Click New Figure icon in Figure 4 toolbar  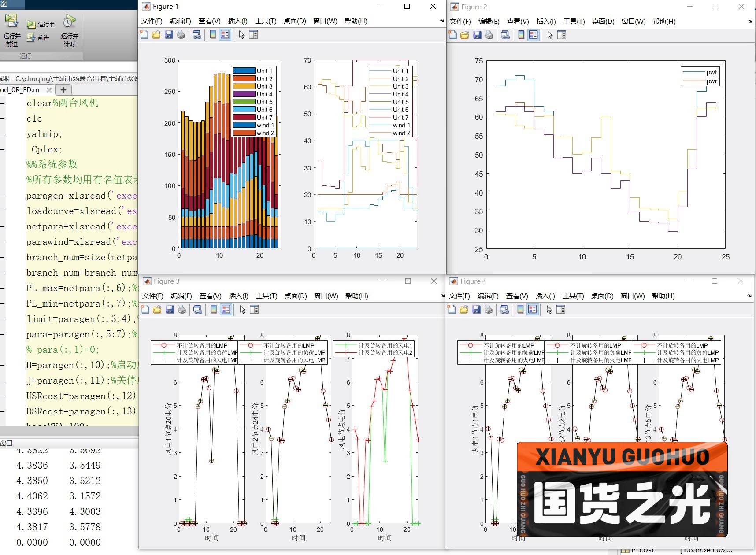click(x=452, y=309)
